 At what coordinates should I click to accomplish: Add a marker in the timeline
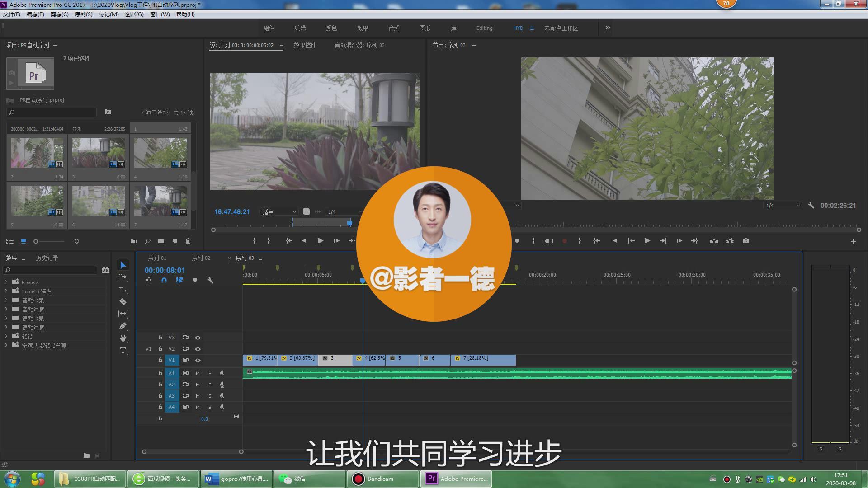pyautogui.click(x=195, y=280)
